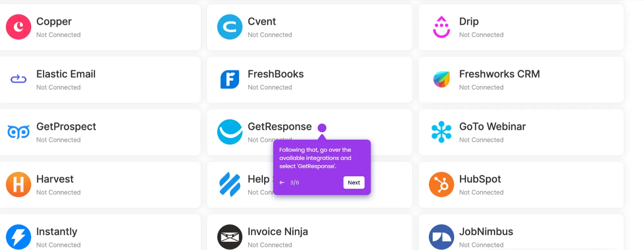Open the HubSpot integration title
The height and width of the screenshot is (250, 644).
480,179
